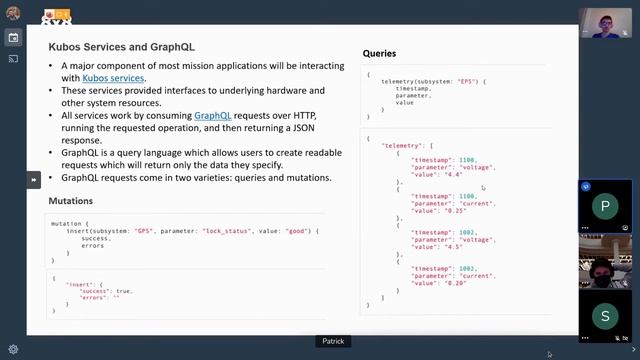Collapse the participant strip with the chevron

point(634,349)
